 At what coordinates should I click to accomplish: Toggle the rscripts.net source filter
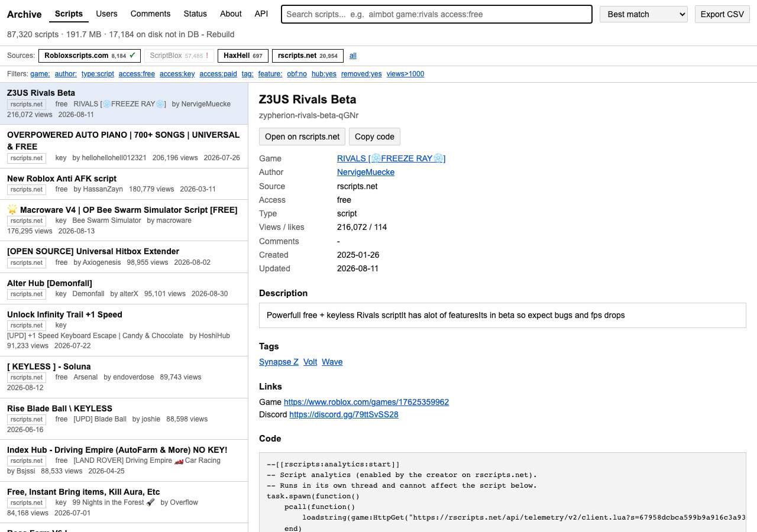(x=308, y=56)
